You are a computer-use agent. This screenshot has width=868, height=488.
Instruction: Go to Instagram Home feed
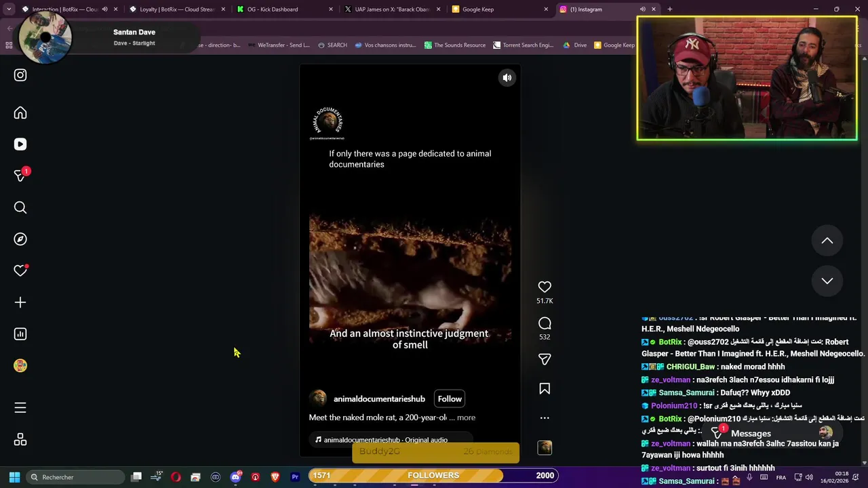pos(20,113)
